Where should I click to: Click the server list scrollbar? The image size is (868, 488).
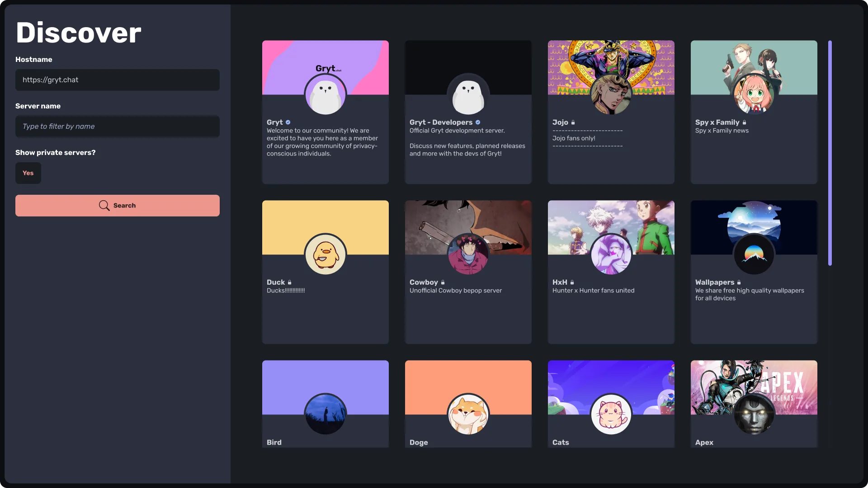830,153
